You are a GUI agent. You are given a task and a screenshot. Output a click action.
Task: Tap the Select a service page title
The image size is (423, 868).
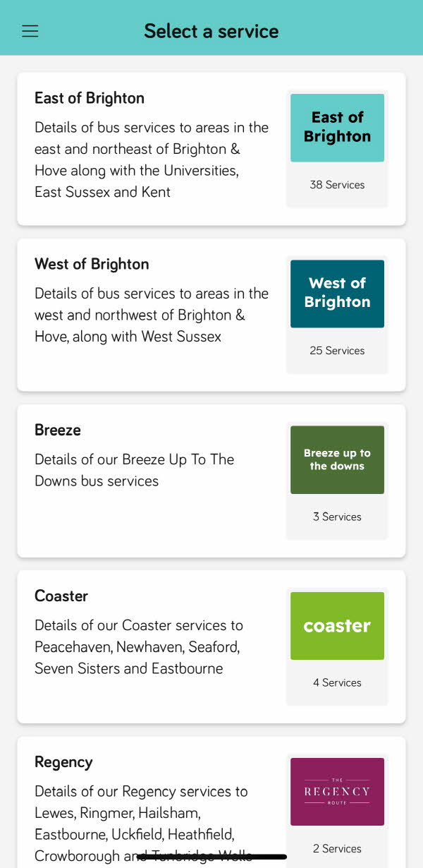point(211,31)
